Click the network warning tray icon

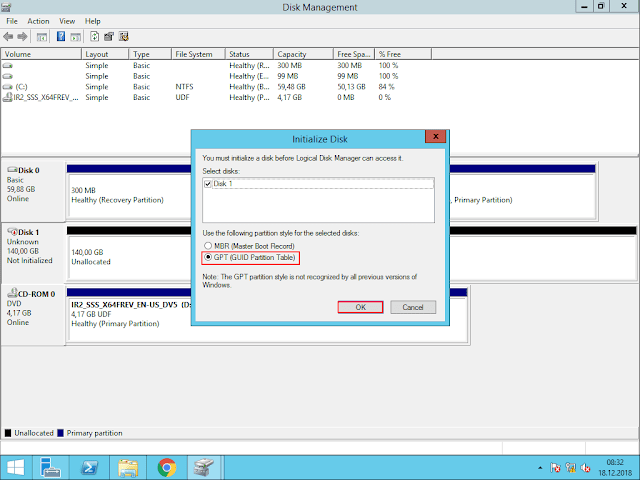point(571,468)
